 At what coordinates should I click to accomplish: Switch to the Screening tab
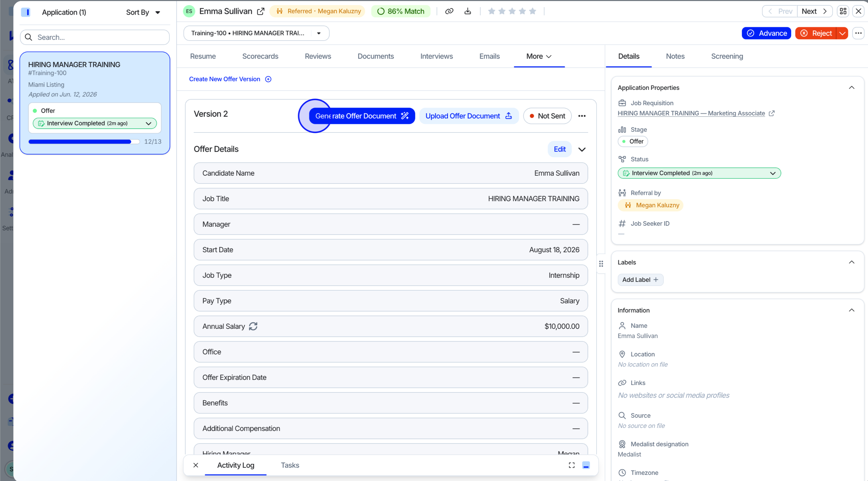(x=727, y=57)
